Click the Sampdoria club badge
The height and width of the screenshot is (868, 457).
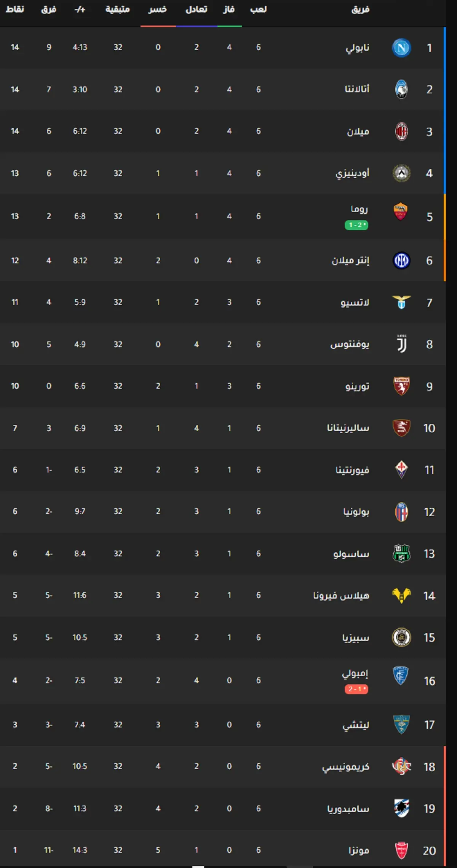[401, 809]
